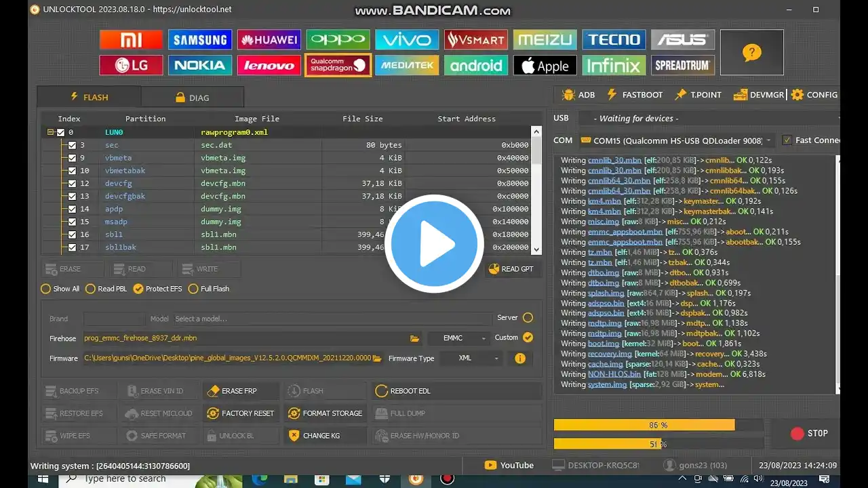This screenshot has width=868, height=488.
Task: Click the partition list scrollbar down arrow
Action: click(x=536, y=249)
